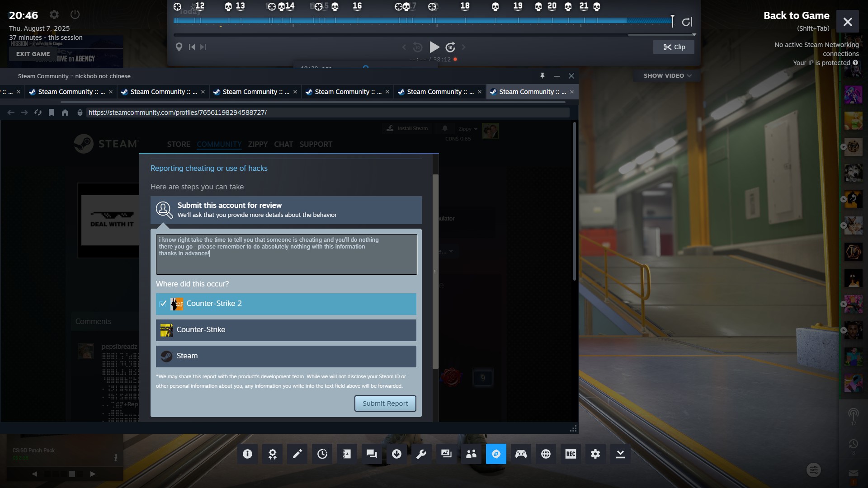
Task: Open controller settings icon
Action: (x=521, y=454)
